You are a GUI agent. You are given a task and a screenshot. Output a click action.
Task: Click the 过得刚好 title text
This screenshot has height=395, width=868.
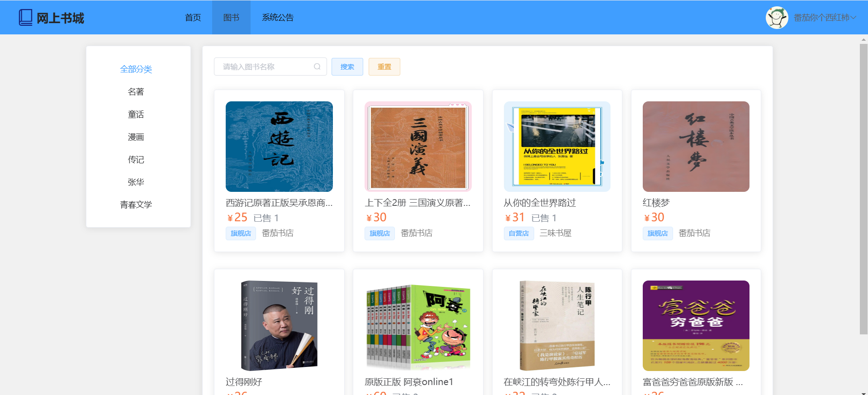tap(244, 382)
